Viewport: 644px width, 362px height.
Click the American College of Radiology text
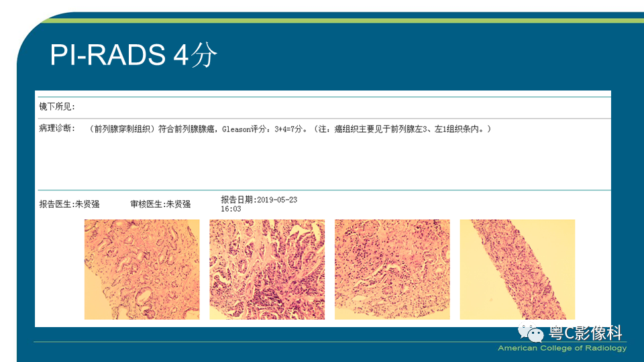tap(562, 348)
